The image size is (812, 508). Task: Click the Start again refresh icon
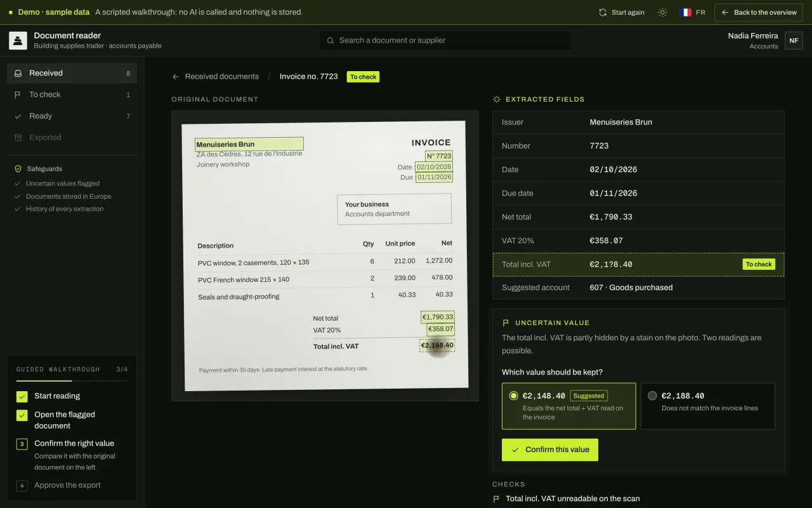point(603,12)
